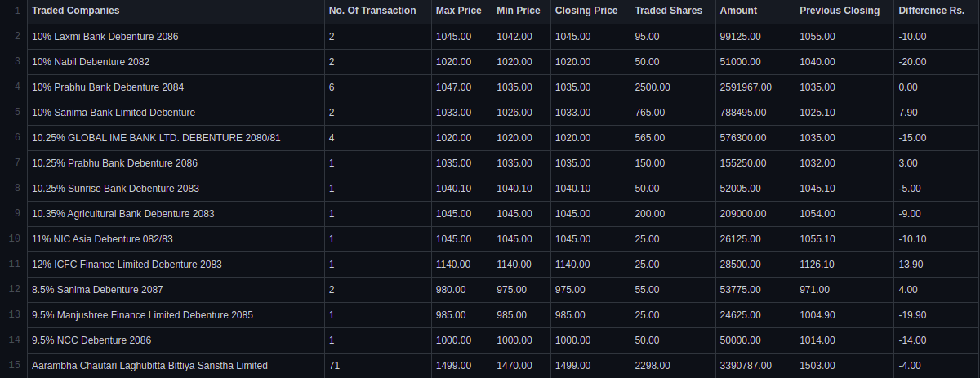Screen dimensions: 980x378
Task: Select the 2591967.00 amount cell
Action: (755, 87)
